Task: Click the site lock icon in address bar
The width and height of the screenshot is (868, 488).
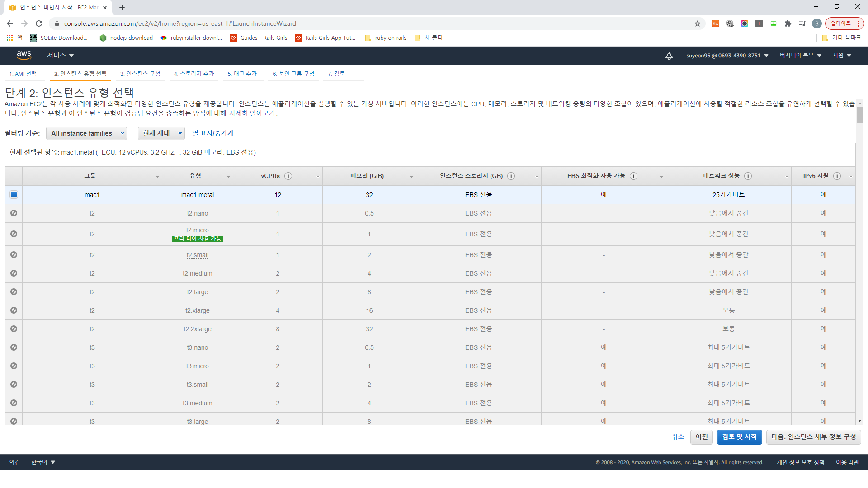Action: (x=57, y=23)
